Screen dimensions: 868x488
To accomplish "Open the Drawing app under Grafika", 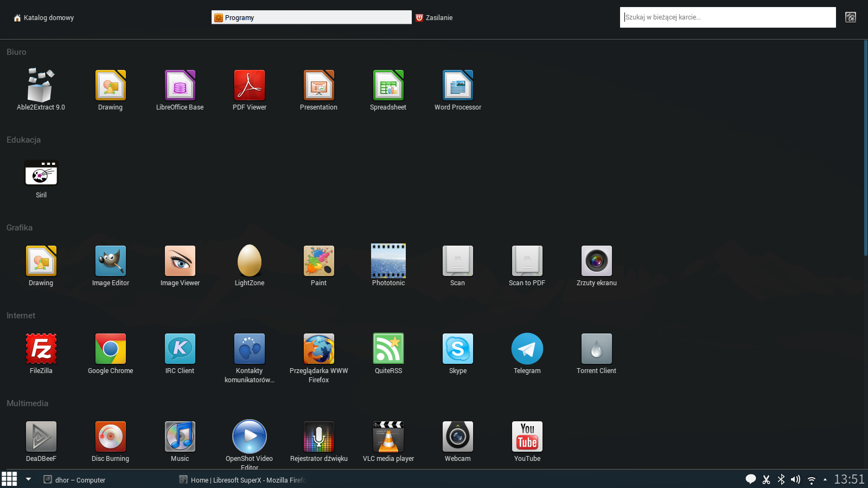I will point(41,266).
